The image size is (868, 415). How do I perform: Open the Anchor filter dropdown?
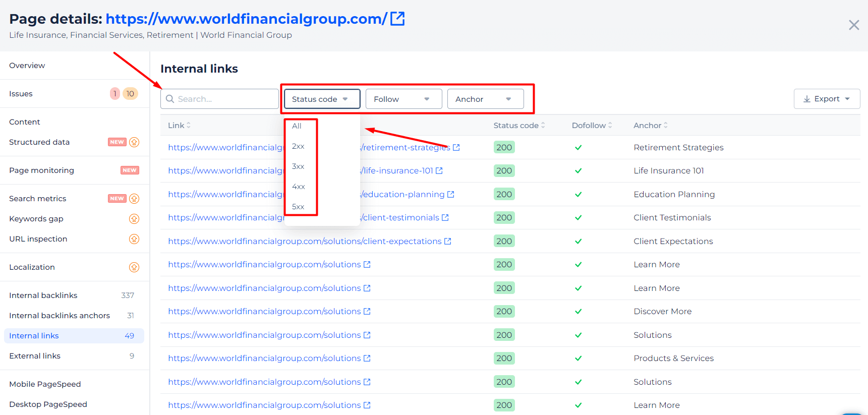pyautogui.click(x=486, y=99)
